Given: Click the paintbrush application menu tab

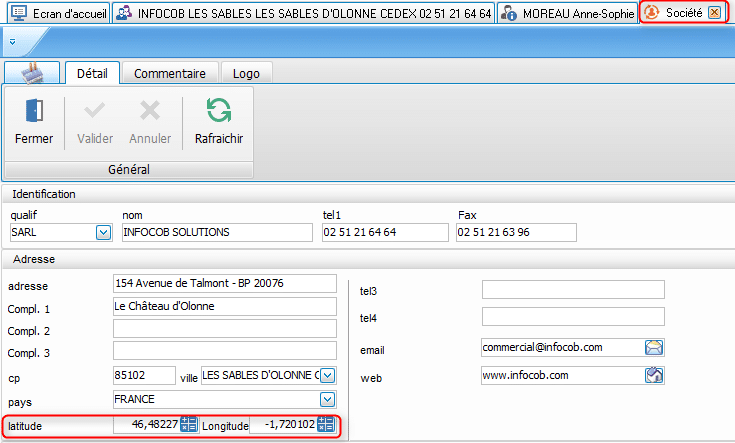Looking at the screenshot, I should click(x=32, y=73).
